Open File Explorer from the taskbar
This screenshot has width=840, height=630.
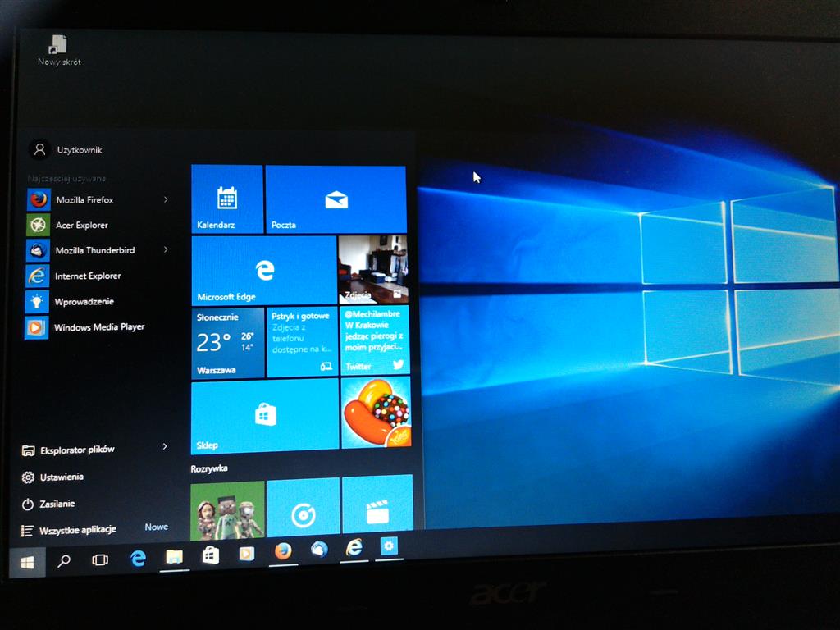tap(174, 557)
